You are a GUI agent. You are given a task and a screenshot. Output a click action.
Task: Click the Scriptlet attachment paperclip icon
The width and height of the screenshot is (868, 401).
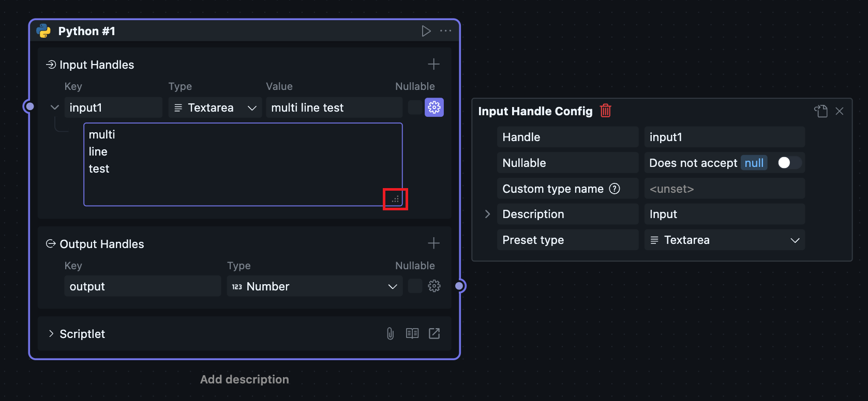(390, 334)
